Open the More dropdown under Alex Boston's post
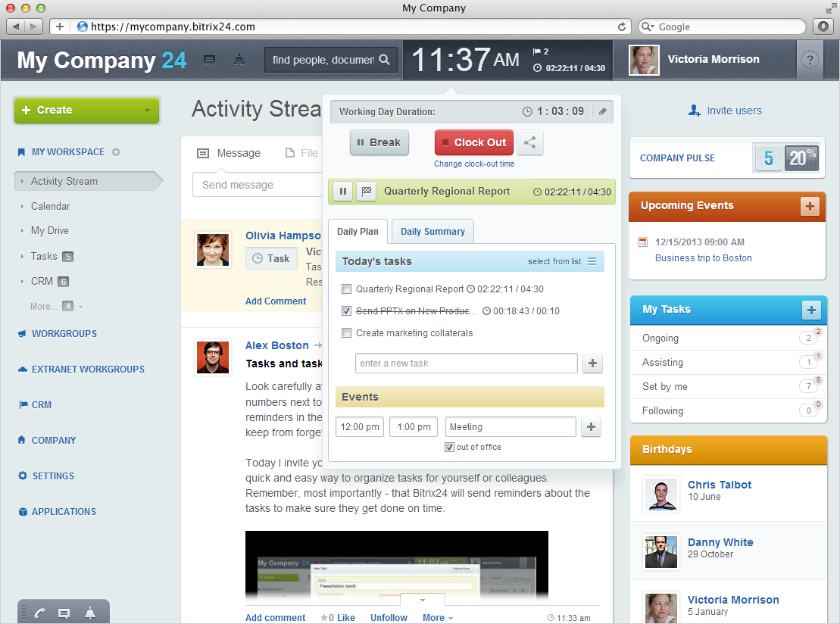 438,618
